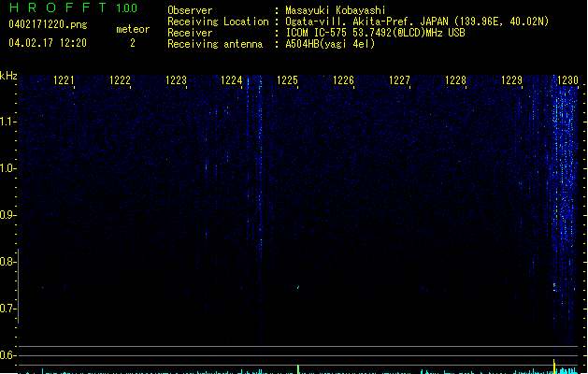Click the 1230 time marker
The height and width of the screenshot is (374, 588).
pos(567,80)
